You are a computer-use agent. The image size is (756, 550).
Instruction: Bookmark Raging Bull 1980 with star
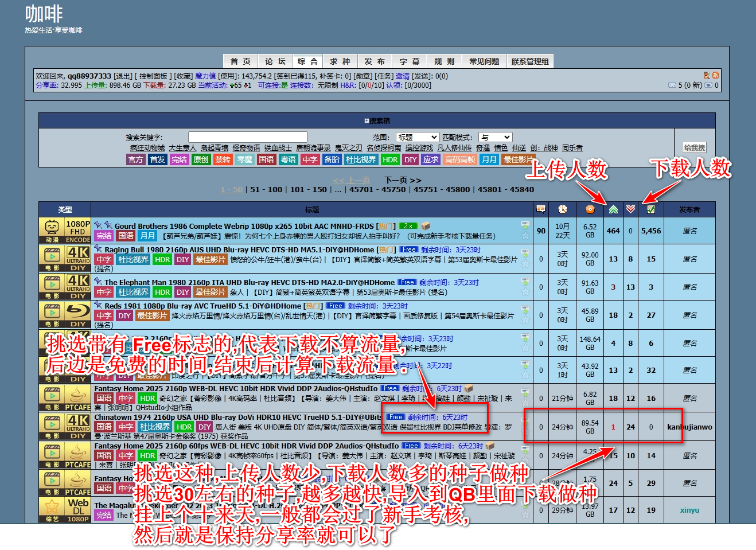point(525,263)
